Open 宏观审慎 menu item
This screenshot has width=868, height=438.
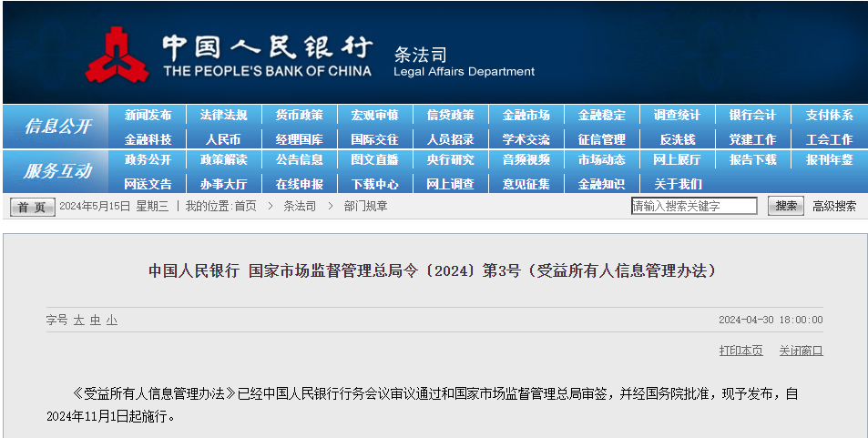[374, 115]
